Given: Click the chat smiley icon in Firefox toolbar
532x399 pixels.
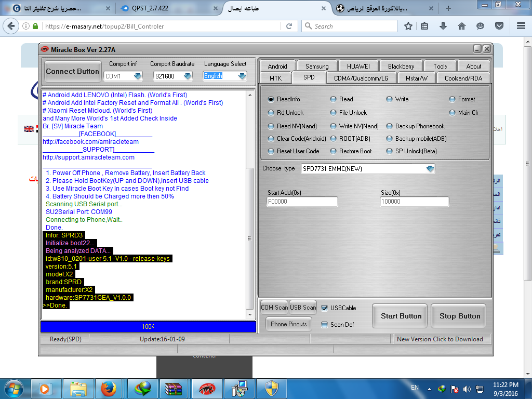Looking at the screenshot, I should [x=480, y=26].
